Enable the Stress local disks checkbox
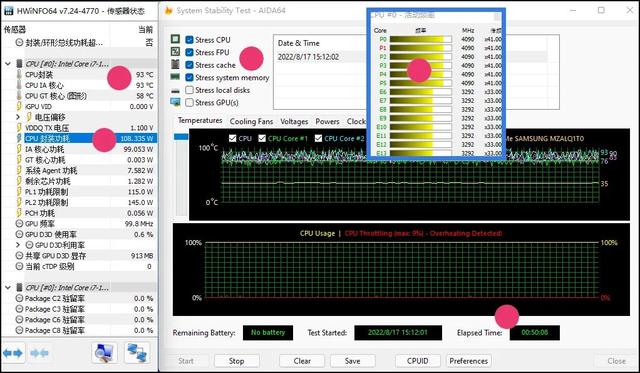Viewport: 640px width, 373px height. [x=189, y=90]
